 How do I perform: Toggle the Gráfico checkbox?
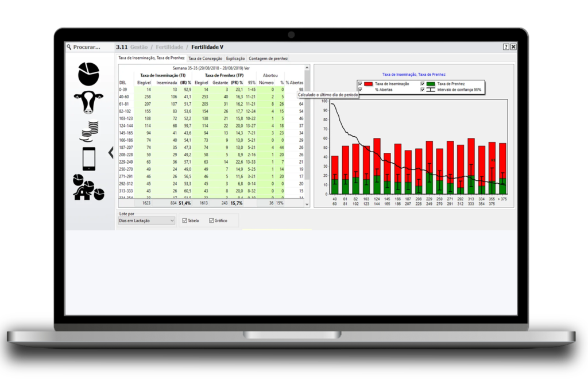click(x=211, y=221)
